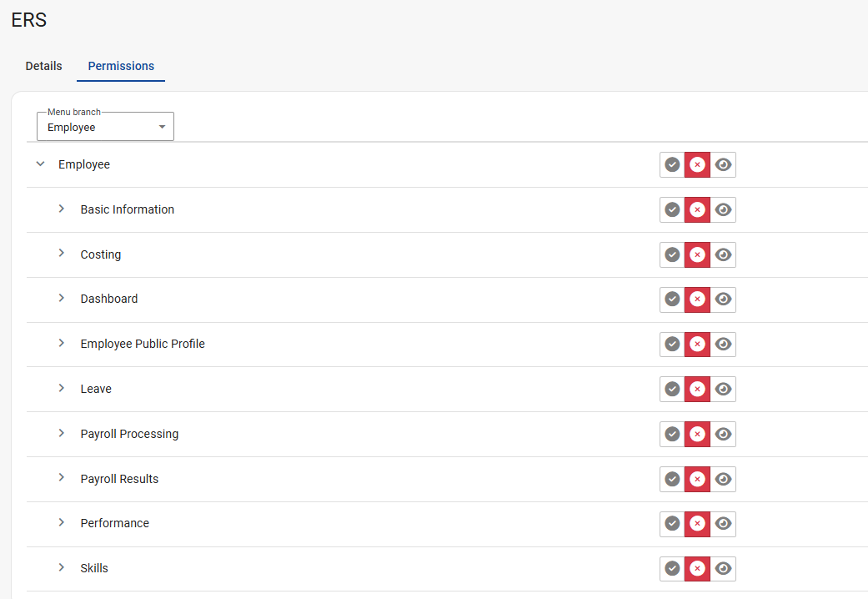
Task: Click the red deny icon for Employee Public Profile
Action: click(698, 344)
